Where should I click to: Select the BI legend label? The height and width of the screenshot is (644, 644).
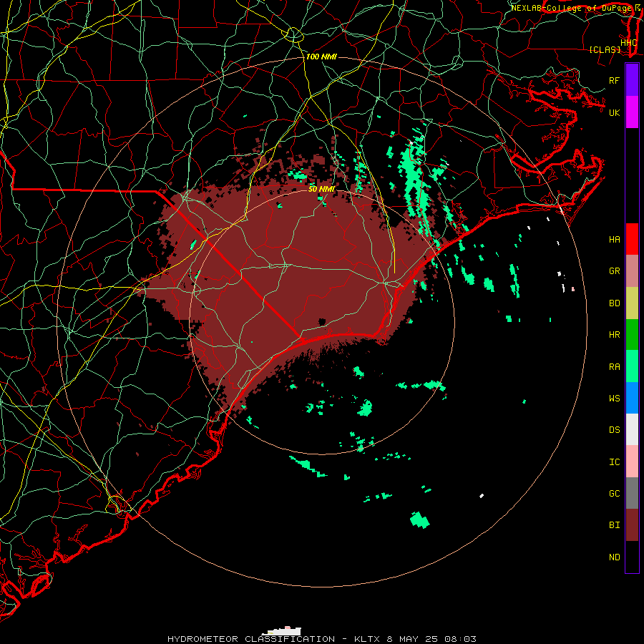coord(614,525)
